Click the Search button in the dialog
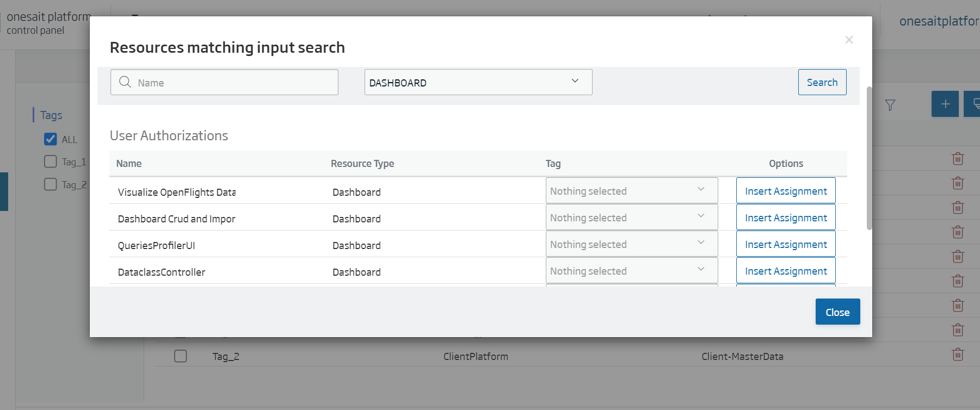Image resolution: width=980 pixels, height=410 pixels. (x=822, y=82)
